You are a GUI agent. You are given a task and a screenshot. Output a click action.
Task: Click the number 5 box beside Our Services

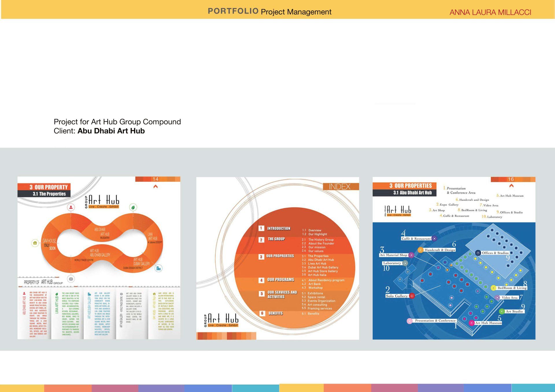[262, 294]
